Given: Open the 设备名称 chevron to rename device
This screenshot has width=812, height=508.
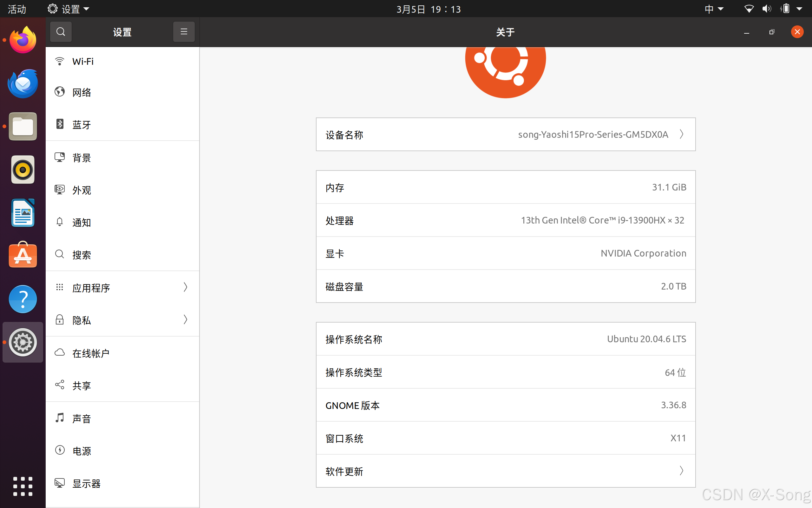Looking at the screenshot, I should click(x=681, y=134).
